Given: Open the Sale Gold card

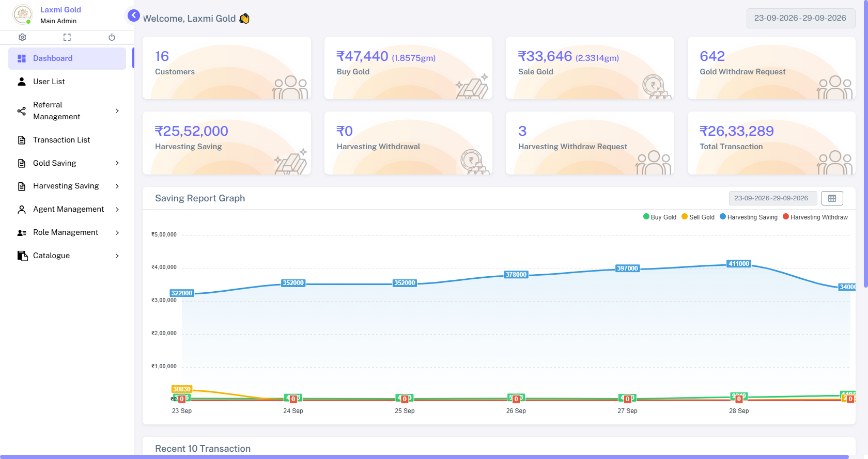Looking at the screenshot, I should [590, 68].
